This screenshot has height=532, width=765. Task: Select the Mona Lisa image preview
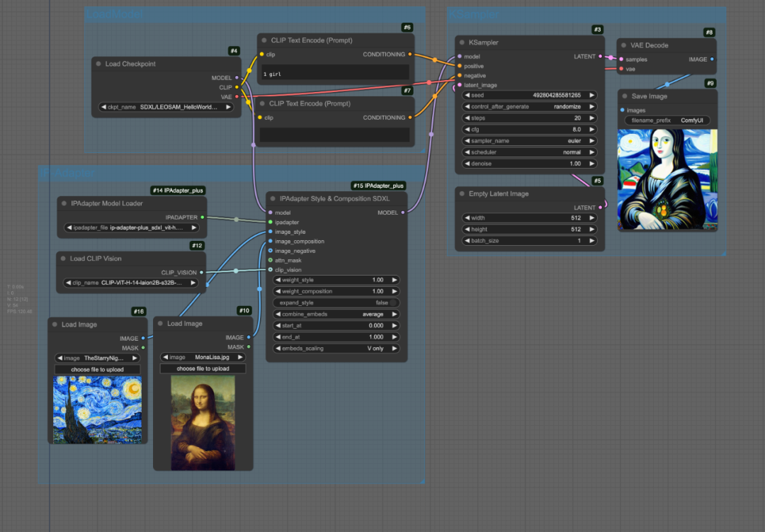click(203, 423)
